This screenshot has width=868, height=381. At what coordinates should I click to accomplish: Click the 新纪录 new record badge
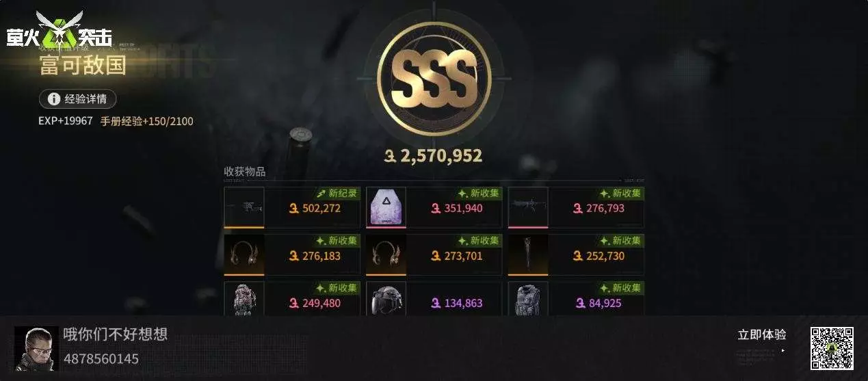337,194
